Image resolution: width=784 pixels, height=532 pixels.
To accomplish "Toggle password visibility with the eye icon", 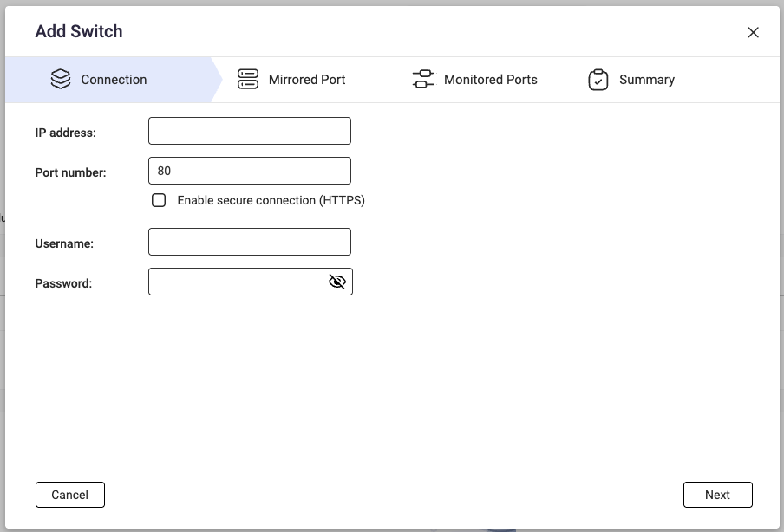I will (337, 282).
